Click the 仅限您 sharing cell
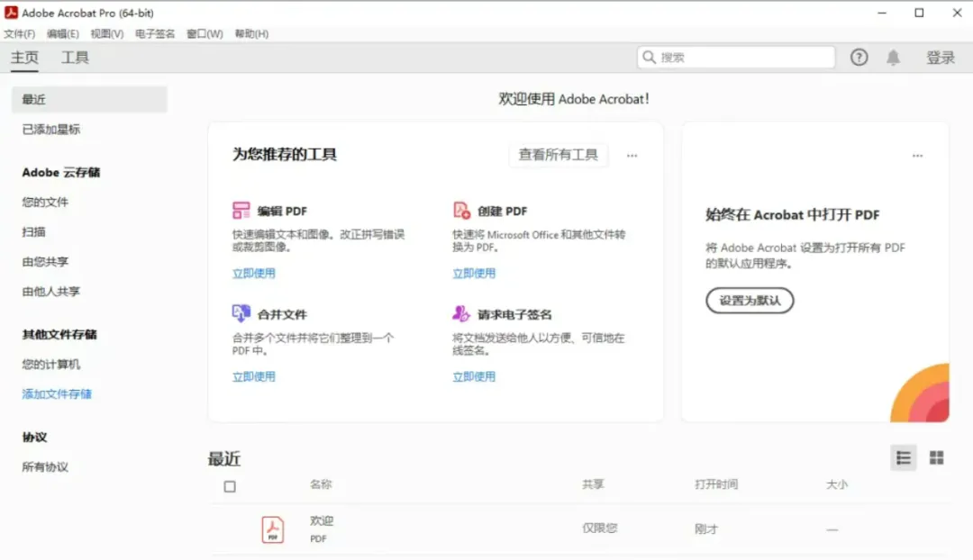The height and width of the screenshot is (560, 973). [x=599, y=528]
